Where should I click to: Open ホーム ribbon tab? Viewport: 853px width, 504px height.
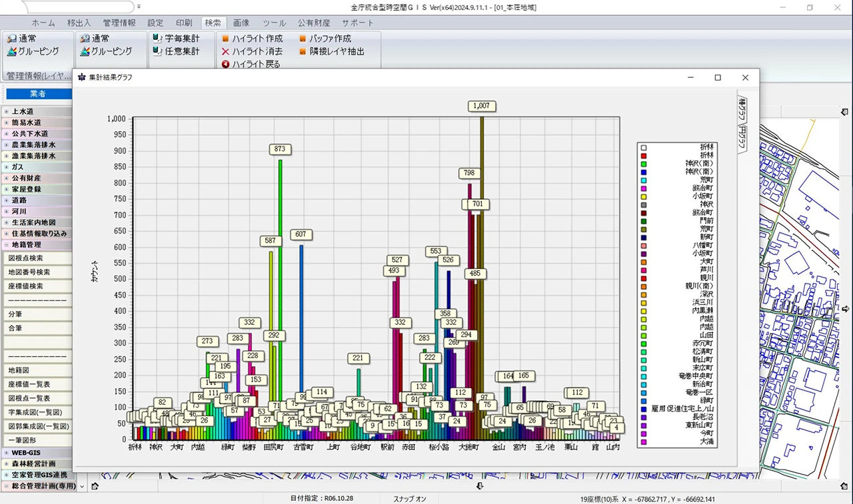click(x=43, y=23)
